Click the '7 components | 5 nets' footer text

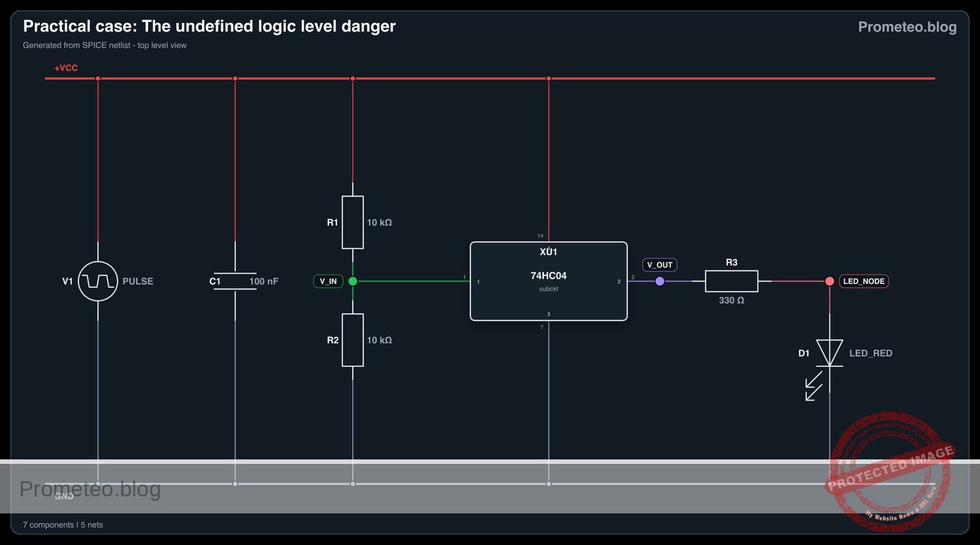(x=63, y=525)
